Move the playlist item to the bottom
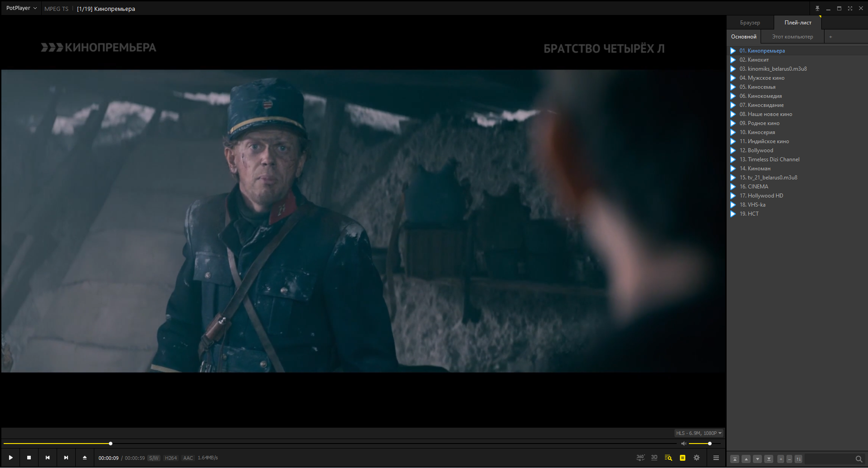This screenshot has width=868, height=468. click(x=769, y=459)
